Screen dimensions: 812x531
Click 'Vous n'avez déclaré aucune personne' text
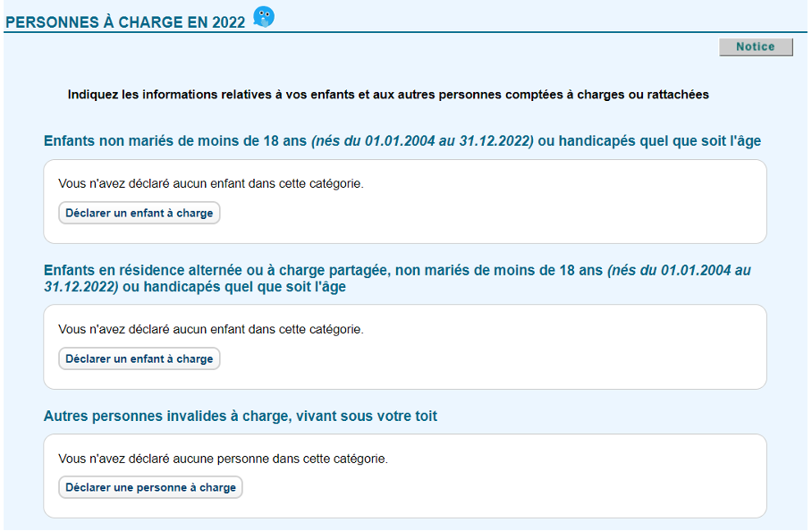tap(224, 459)
